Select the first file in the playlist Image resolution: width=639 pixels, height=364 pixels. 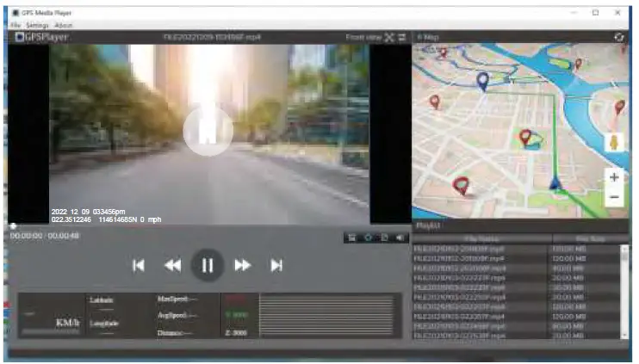[517, 249]
